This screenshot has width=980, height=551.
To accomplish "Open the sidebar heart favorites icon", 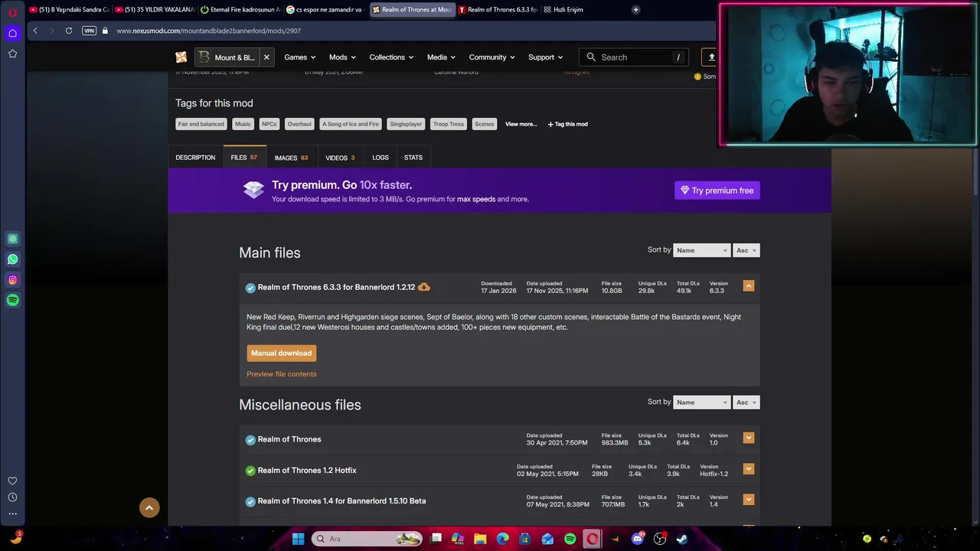I will pyautogui.click(x=12, y=481).
